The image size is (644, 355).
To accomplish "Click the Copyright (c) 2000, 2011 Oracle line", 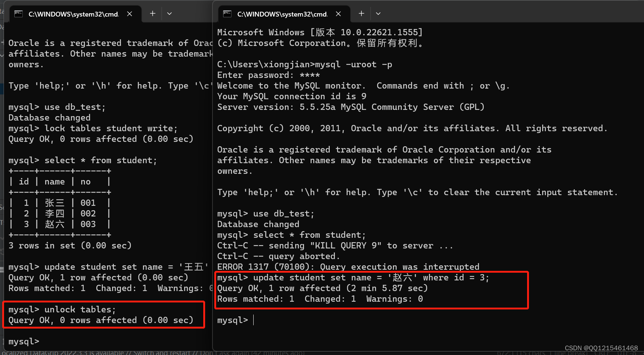I will click(412, 128).
